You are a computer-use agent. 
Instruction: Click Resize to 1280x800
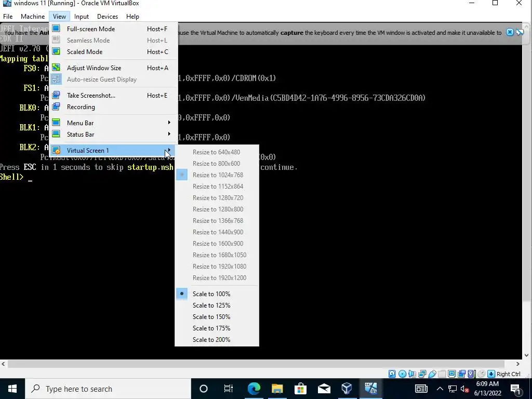point(217,209)
